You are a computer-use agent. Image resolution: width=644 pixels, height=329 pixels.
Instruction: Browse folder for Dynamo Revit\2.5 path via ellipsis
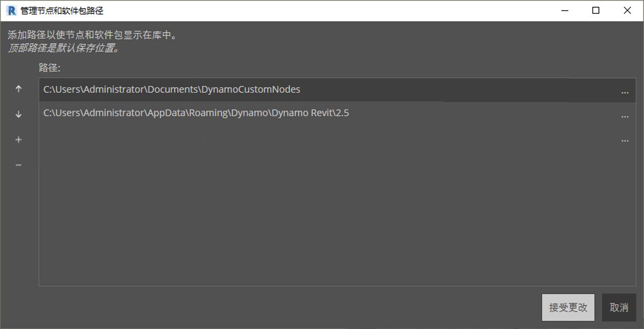coord(625,116)
